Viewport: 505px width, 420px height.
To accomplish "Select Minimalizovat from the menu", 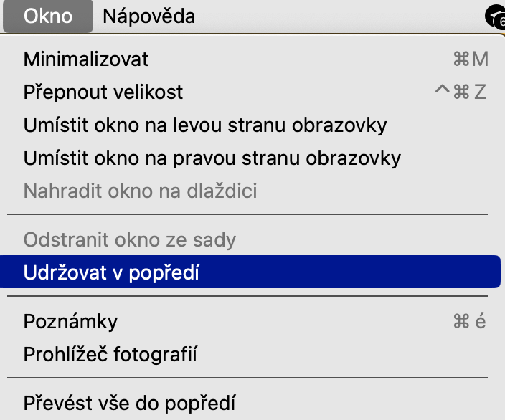I will [x=86, y=59].
